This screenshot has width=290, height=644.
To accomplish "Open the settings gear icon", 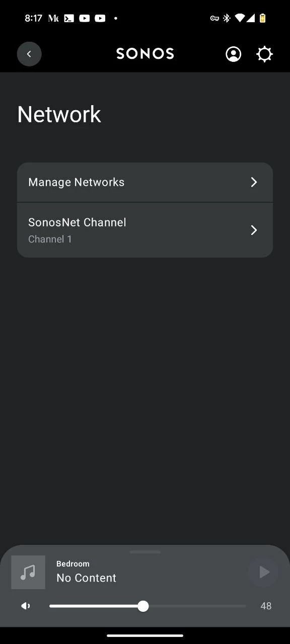I will click(x=264, y=54).
